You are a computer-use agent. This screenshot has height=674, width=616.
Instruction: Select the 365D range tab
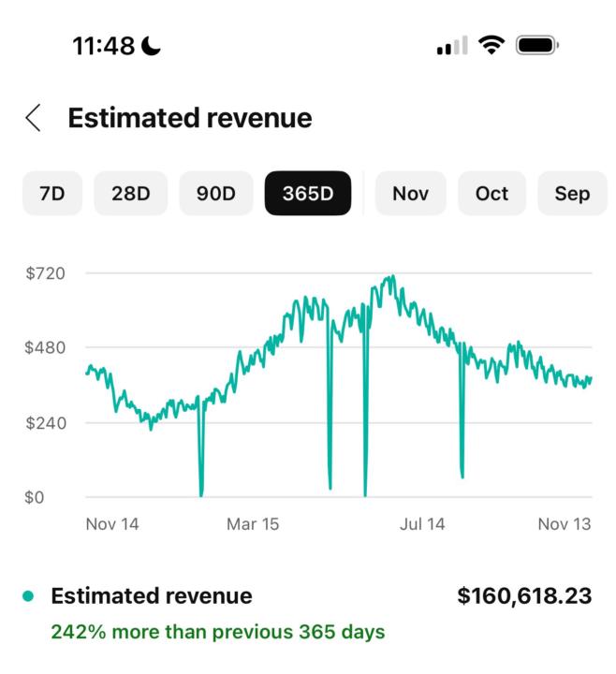tap(308, 194)
